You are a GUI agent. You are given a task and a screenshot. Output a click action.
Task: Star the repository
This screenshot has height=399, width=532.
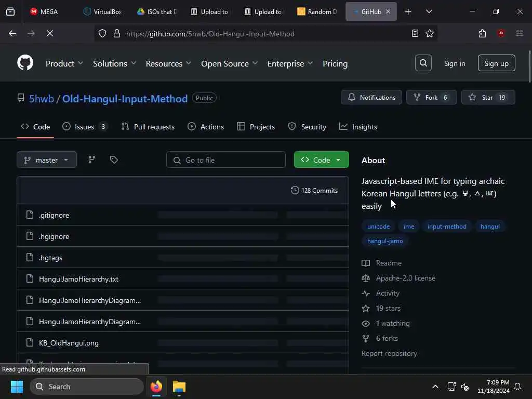[x=488, y=97]
